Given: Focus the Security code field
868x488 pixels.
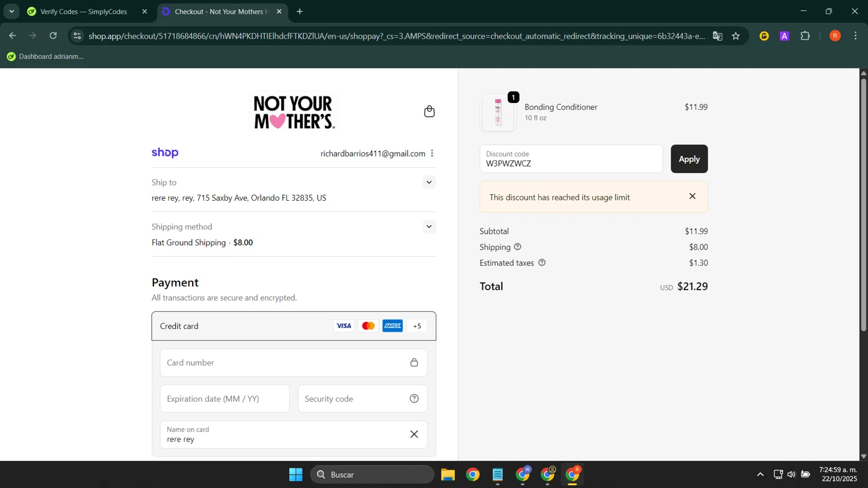Looking at the screenshot, I should click(363, 399).
